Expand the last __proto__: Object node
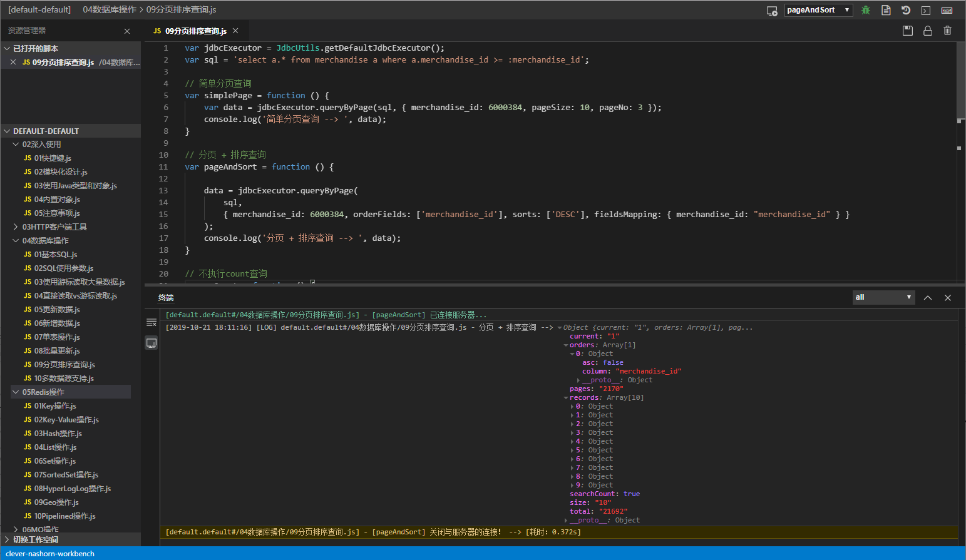Viewport: 966px width, 560px height. coord(567,521)
